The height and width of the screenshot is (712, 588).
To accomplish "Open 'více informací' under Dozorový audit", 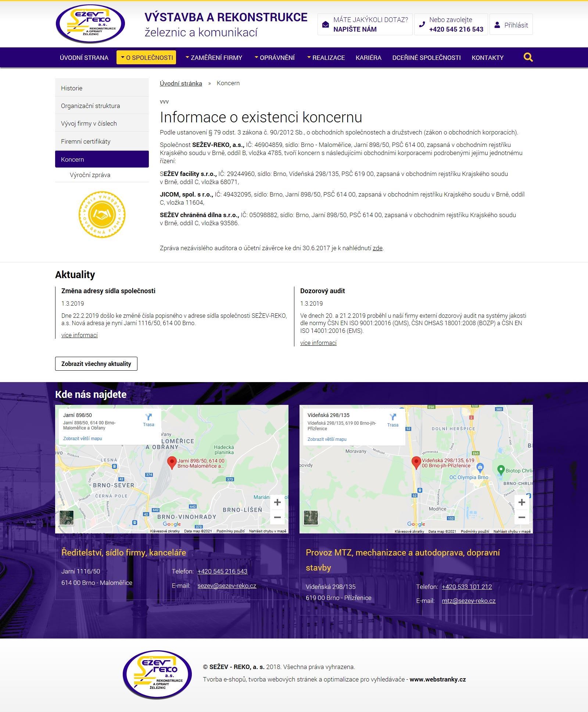I will [x=318, y=343].
